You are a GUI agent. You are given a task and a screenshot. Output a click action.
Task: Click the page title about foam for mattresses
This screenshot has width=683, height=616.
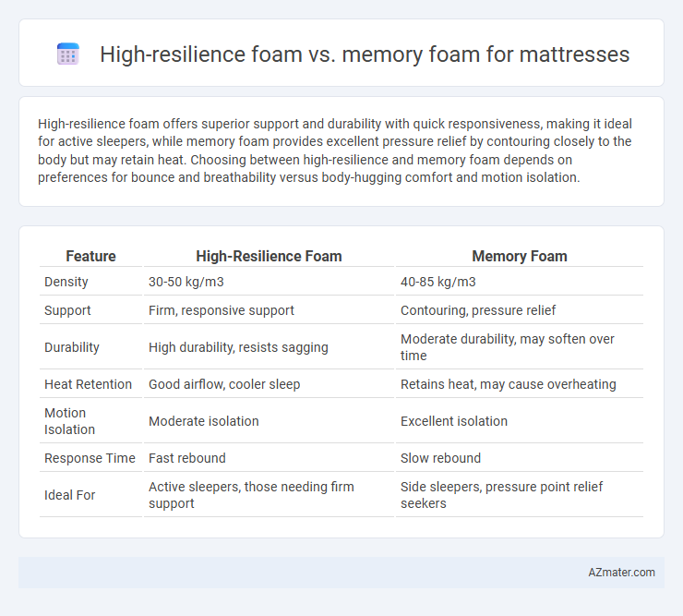[365, 54]
